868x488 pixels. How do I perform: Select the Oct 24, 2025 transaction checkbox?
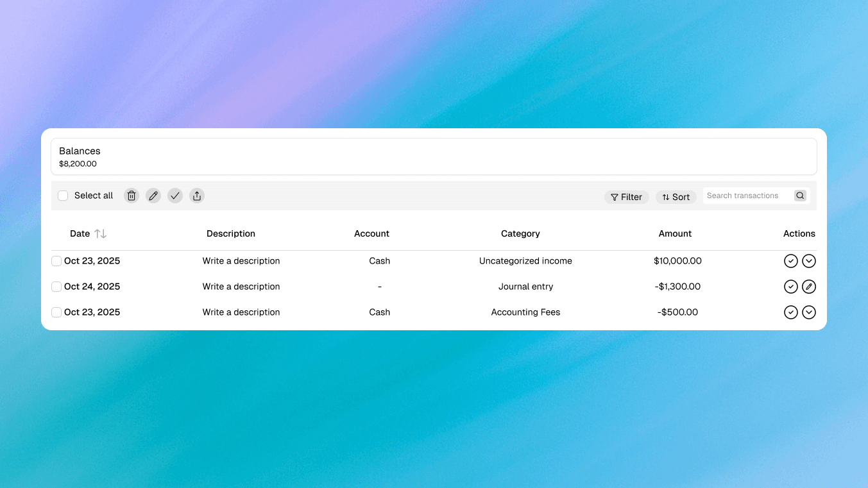coord(56,287)
